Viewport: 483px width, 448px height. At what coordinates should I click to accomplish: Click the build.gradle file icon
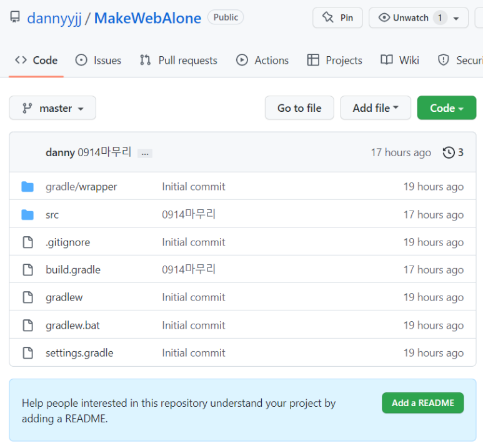click(27, 269)
